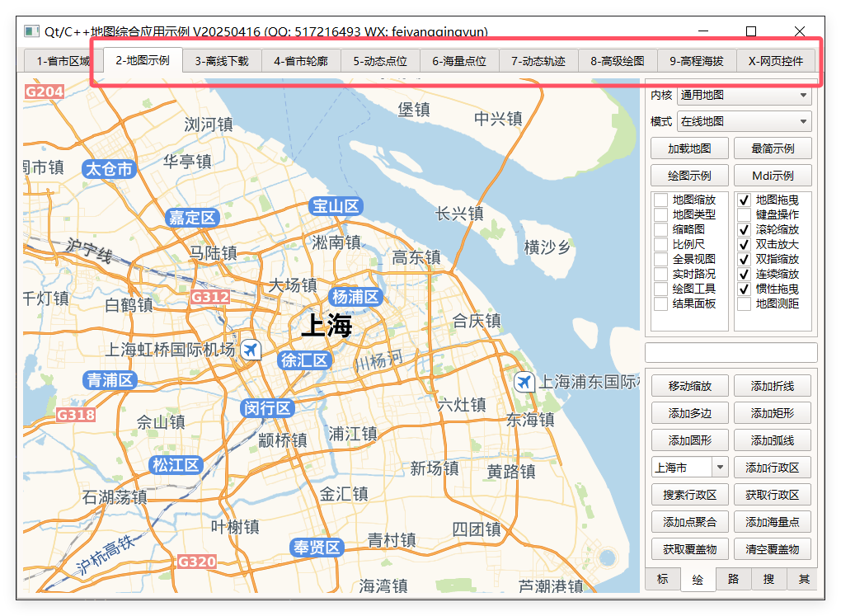Click the Hongqiao airport icon on map
Image resolution: width=841 pixels, height=616 pixels.
click(x=251, y=350)
